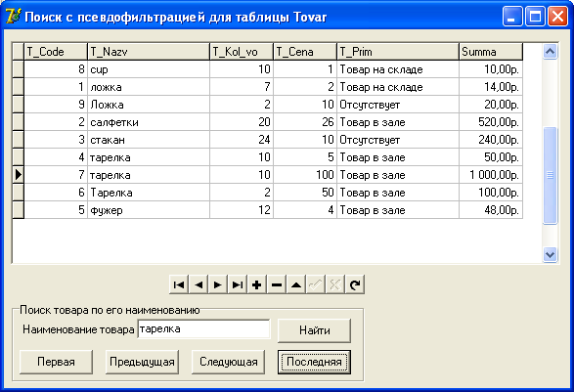Select the 'салфетки' cell
Viewport: 574px width, 392px height.
click(149, 122)
